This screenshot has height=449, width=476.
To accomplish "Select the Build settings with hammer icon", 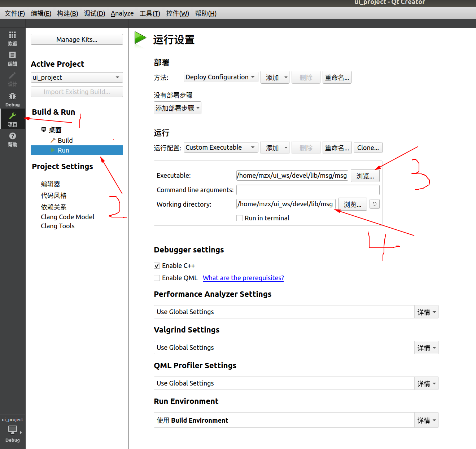I will pos(64,140).
